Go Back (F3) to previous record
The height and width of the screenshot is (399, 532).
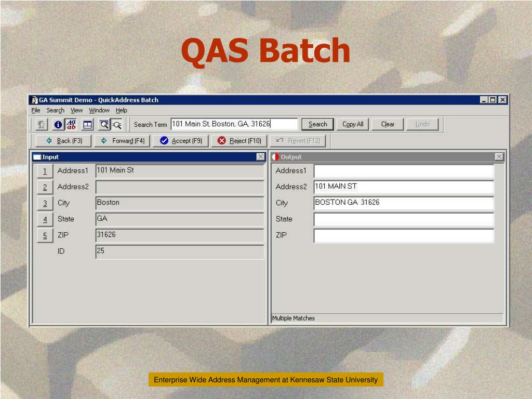pos(64,141)
